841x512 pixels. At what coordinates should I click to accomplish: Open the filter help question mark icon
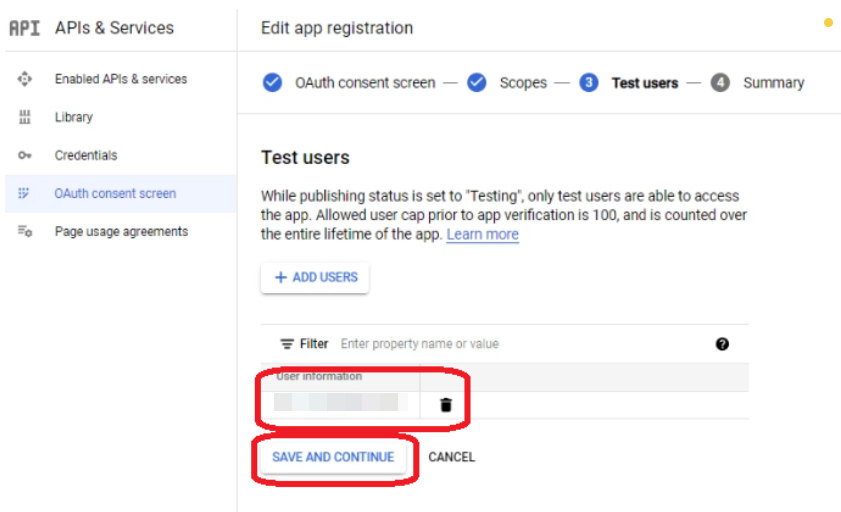click(x=722, y=344)
